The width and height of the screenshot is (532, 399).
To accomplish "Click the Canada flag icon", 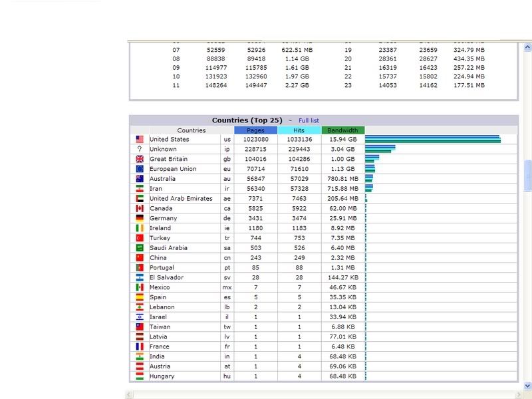I will [140, 208].
